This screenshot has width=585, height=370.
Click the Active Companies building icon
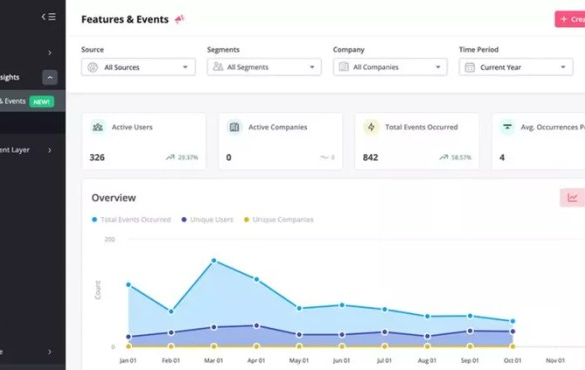pyautogui.click(x=234, y=127)
